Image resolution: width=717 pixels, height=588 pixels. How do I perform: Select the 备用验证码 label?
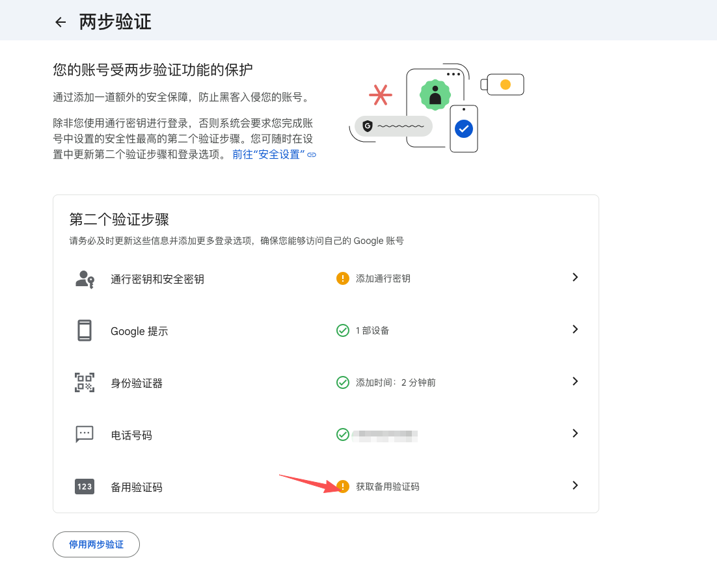137,487
